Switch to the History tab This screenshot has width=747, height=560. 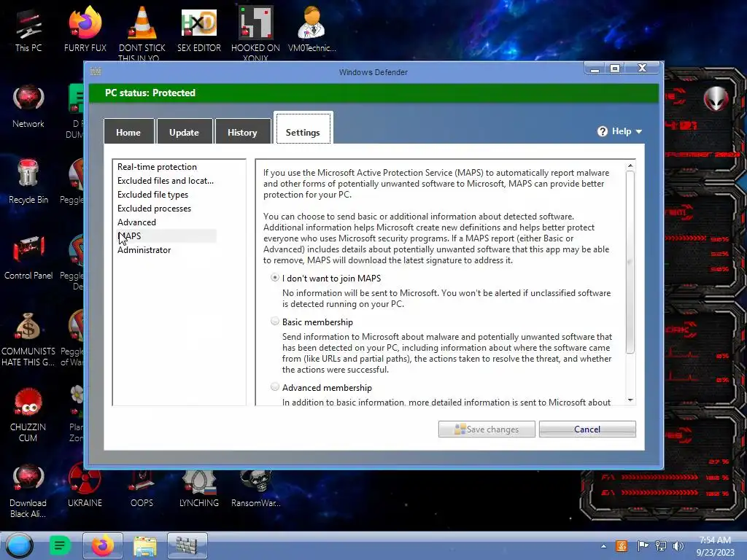click(242, 131)
